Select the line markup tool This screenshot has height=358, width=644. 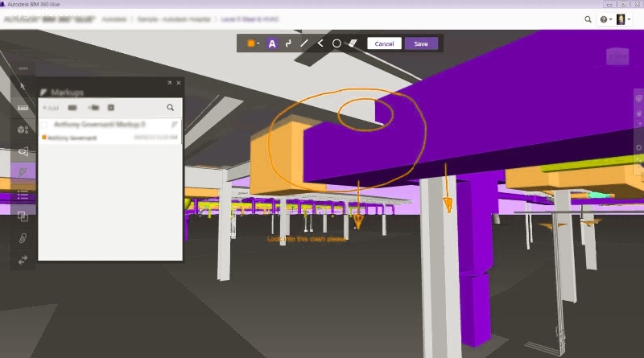click(x=304, y=43)
